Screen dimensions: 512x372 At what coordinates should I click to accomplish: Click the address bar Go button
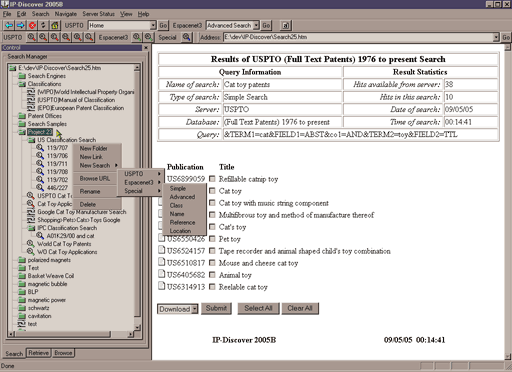(x=506, y=37)
